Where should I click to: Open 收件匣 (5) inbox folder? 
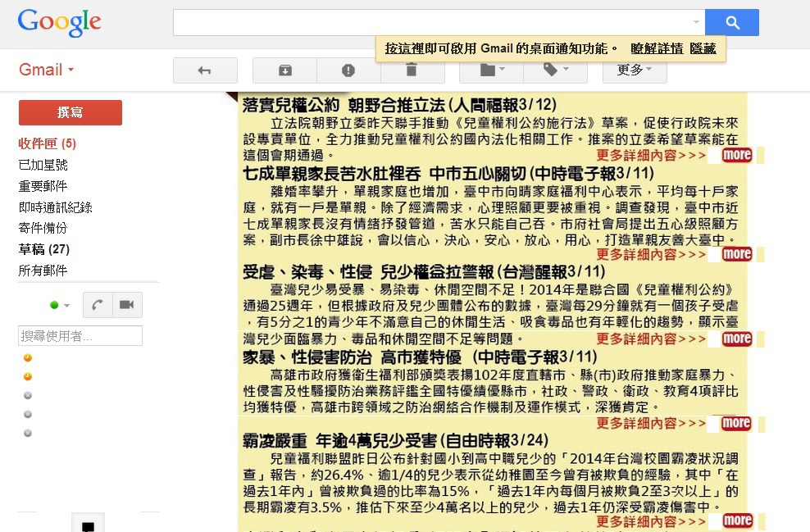pyautogui.click(x=47, y=143)
